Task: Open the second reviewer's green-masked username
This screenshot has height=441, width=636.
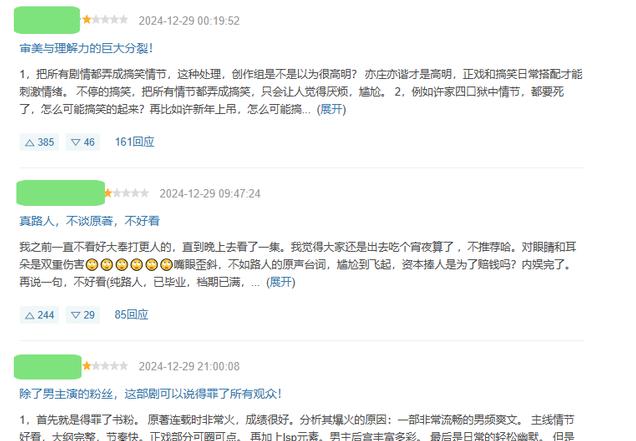Action: pyautogui.click(x=60, y=193)
